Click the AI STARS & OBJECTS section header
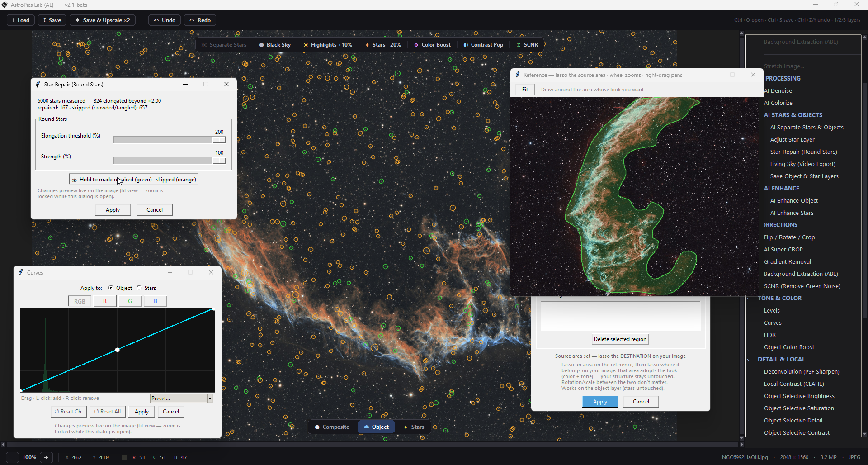This screenshot has width=868, height=465. pyautogui.click(x=793, y=115)
